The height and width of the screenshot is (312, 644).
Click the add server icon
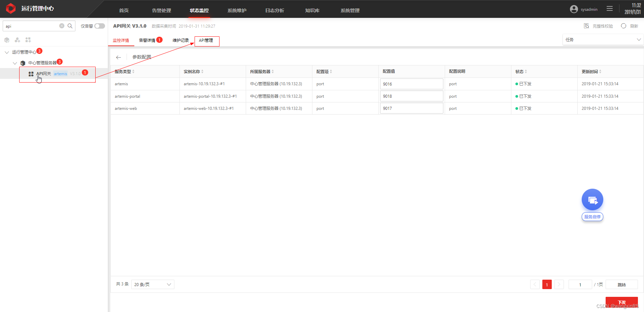point(7,40)
